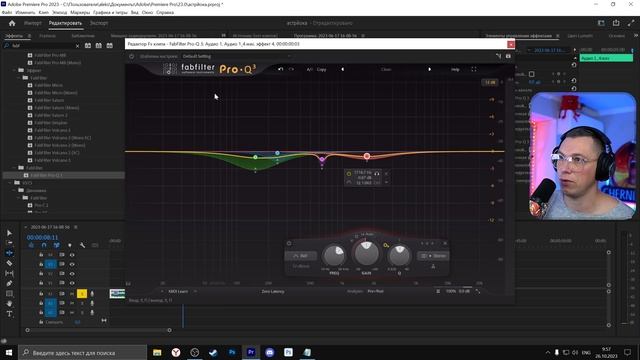The image size is (640, 360).
Task: Select the Type tool
Action: tap(9, 314)
